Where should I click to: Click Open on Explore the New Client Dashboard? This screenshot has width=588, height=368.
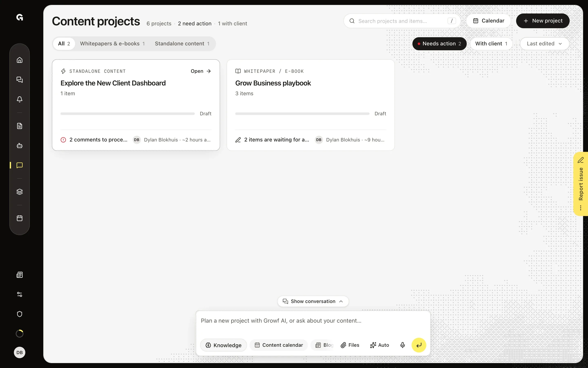pos(201,71)
